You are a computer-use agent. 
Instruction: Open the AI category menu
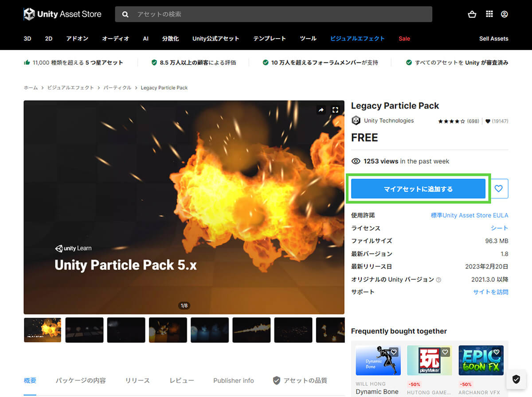145,39
